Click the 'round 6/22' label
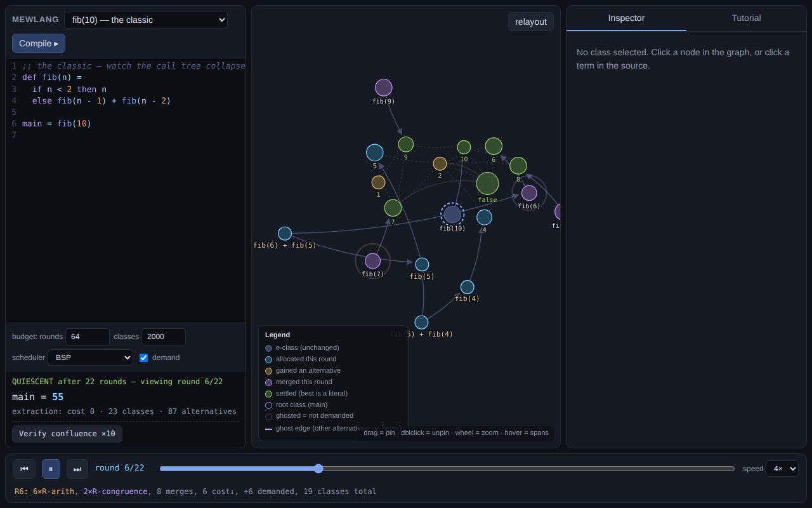This screenshot has width=812, height=508. pos(120,468)
